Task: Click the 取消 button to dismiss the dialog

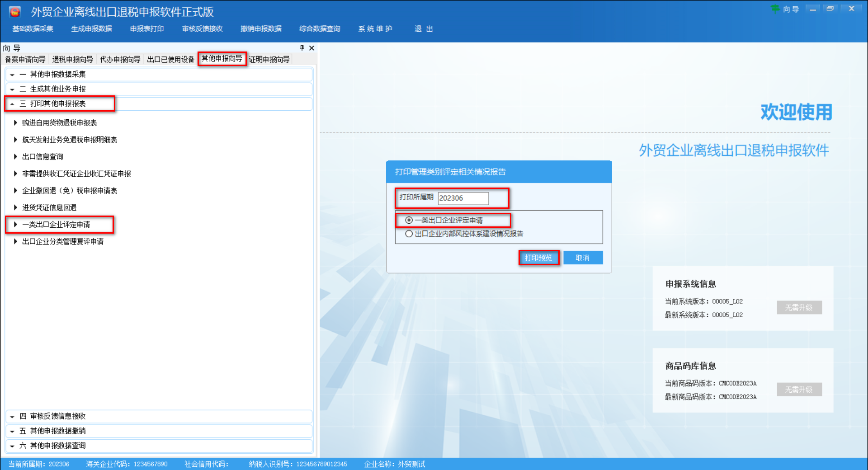Action: tap(583, 258)
